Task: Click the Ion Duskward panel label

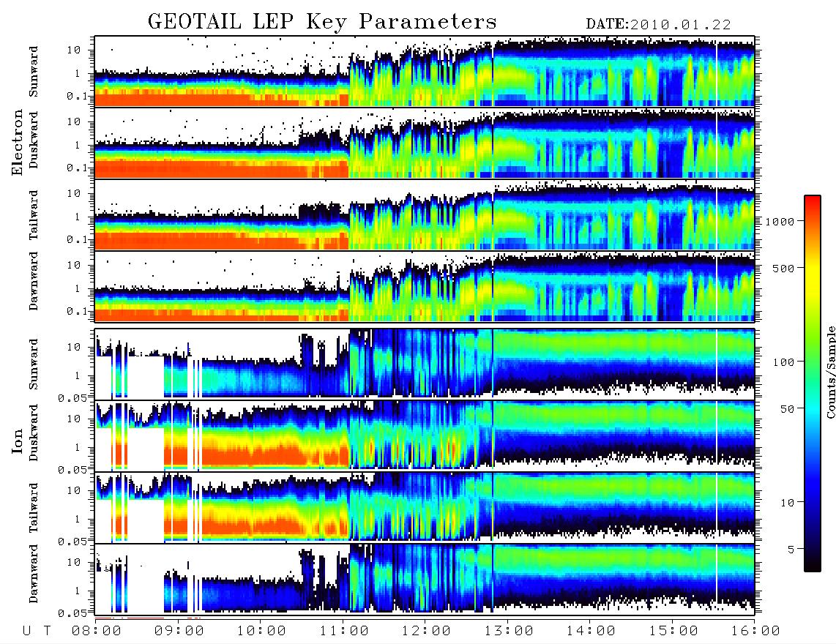Action: [34, 433]
